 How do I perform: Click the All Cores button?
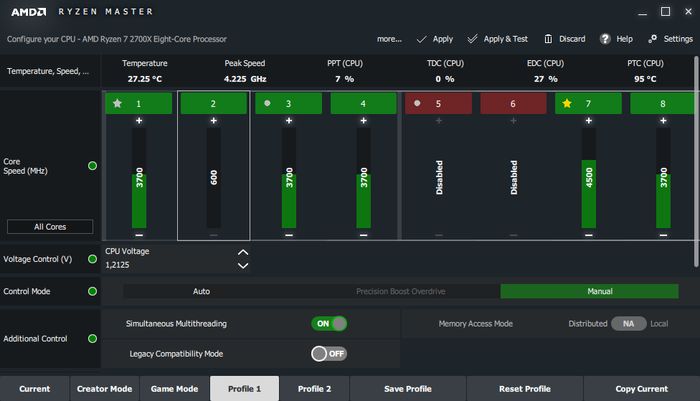[x=50, y=226]
